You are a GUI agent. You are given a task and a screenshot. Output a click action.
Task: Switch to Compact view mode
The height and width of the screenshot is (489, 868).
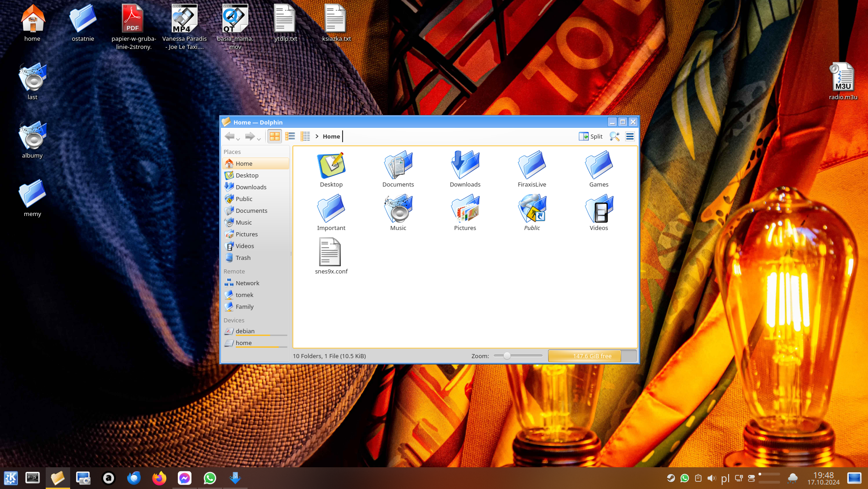(290, 136)
